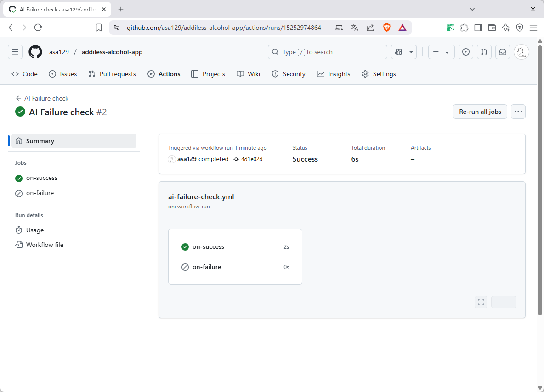544x392 pixels.
Task: Open Brave Shields lion icon
Action: point(386,28)
